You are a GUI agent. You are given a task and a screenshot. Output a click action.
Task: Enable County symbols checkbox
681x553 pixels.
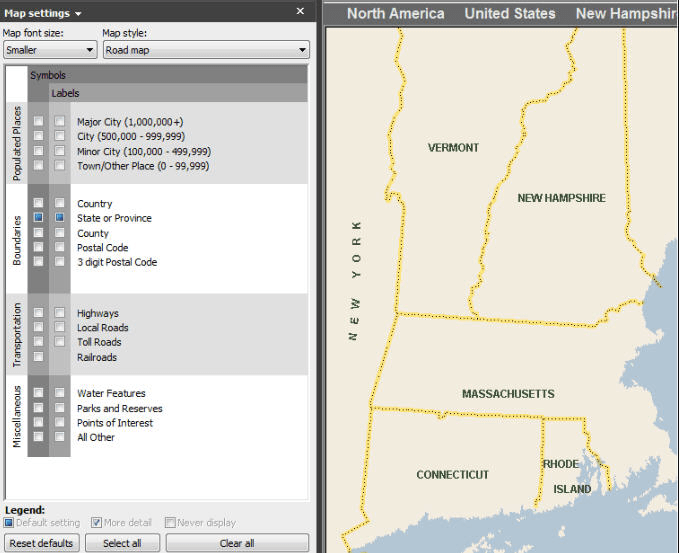coord(39,233)
